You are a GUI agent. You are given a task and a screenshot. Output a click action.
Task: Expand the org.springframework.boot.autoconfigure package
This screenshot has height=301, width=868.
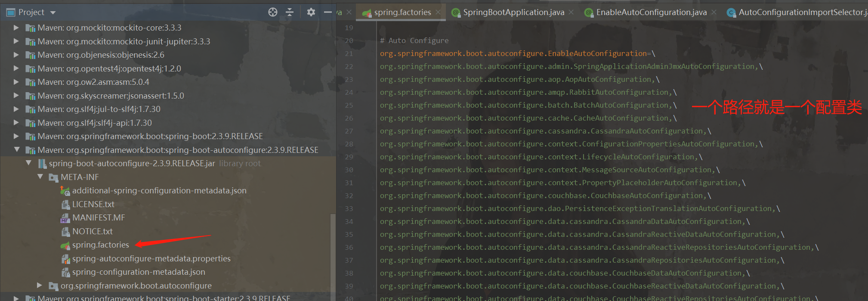click(x=40, y=285)
